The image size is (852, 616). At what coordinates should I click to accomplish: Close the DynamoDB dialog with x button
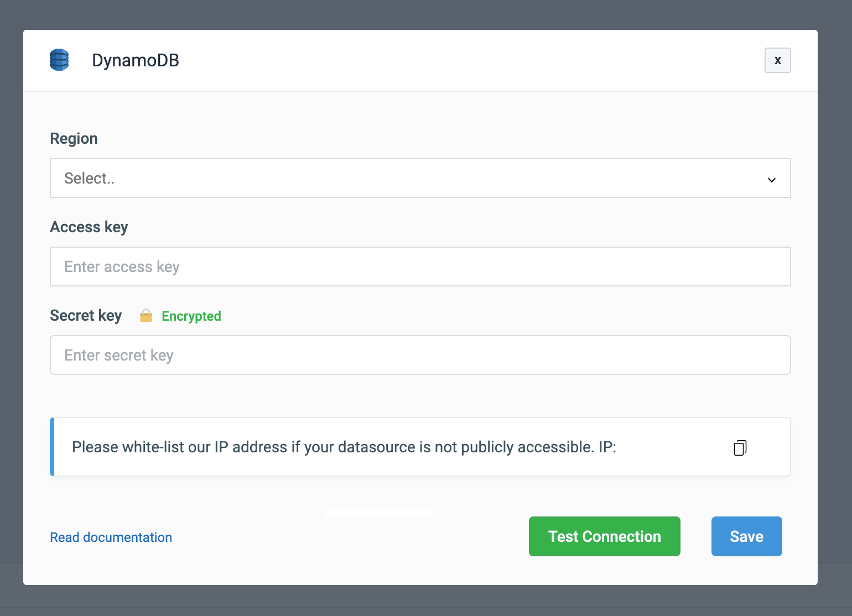[777, 60]
